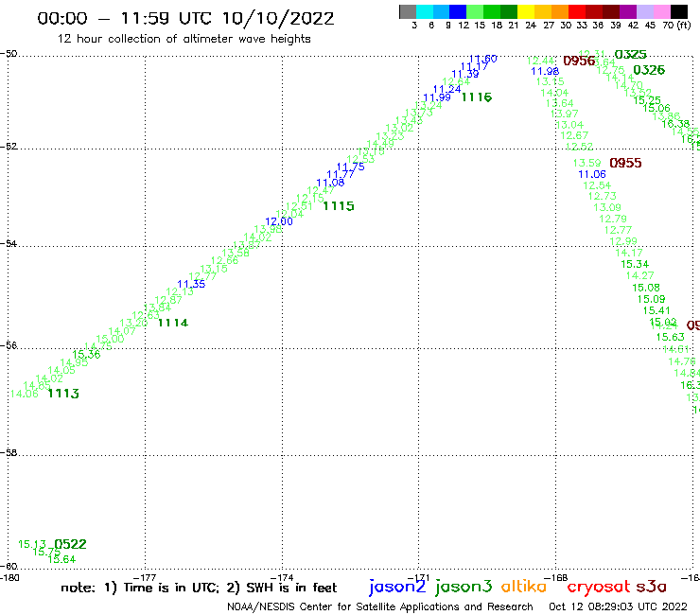Screen dimensions: 700x615
Task: Select the 'cryosat' satellite legend label
Action: 598,587
